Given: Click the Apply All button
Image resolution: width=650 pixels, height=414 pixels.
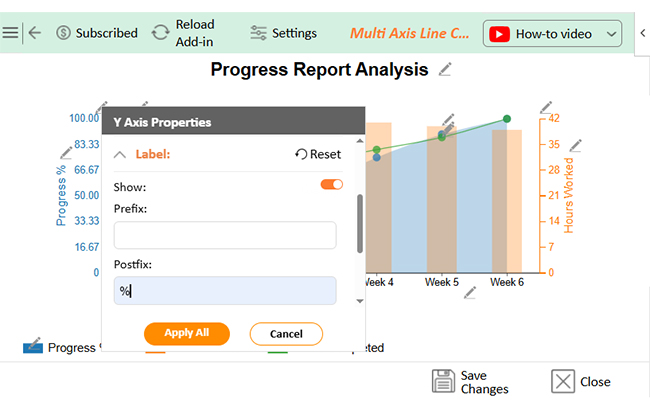Looking at the screenshot, I should (187, 333).
